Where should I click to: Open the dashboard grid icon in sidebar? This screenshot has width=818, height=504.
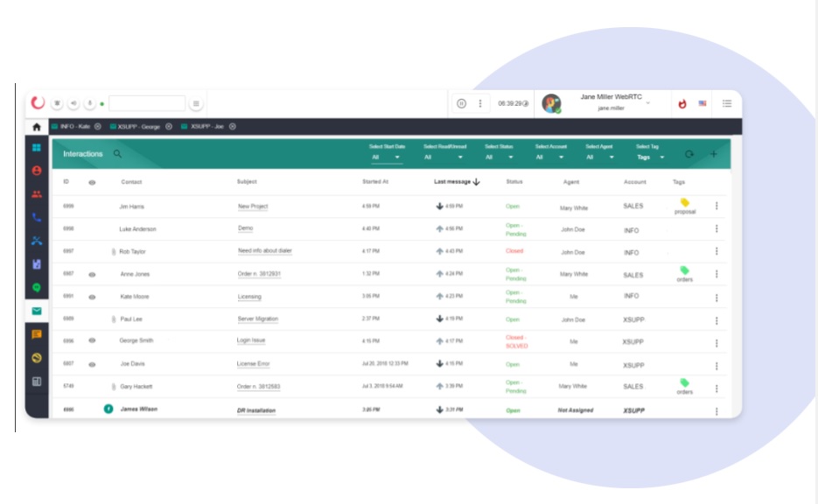[37, 148]
